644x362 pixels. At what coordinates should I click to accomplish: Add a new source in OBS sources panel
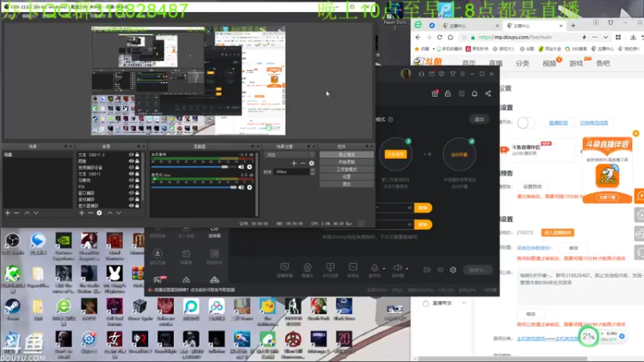coord(81,213)
